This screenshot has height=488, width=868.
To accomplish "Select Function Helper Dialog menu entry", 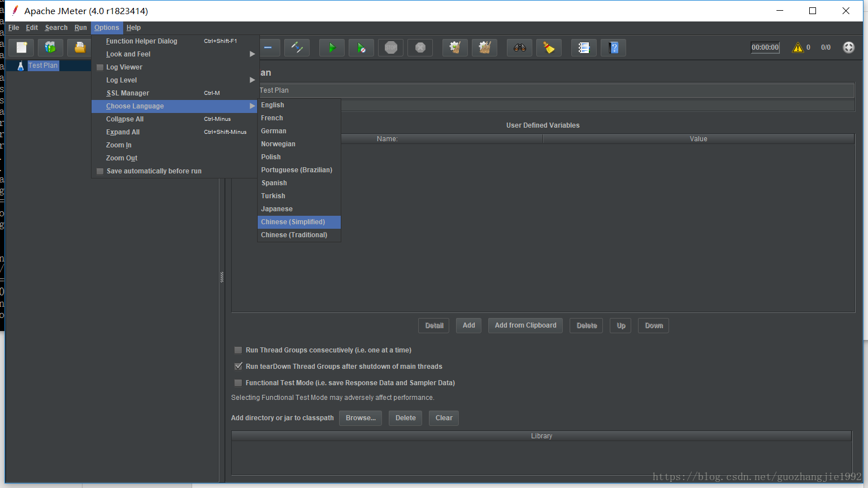I will tap(175, 41).
